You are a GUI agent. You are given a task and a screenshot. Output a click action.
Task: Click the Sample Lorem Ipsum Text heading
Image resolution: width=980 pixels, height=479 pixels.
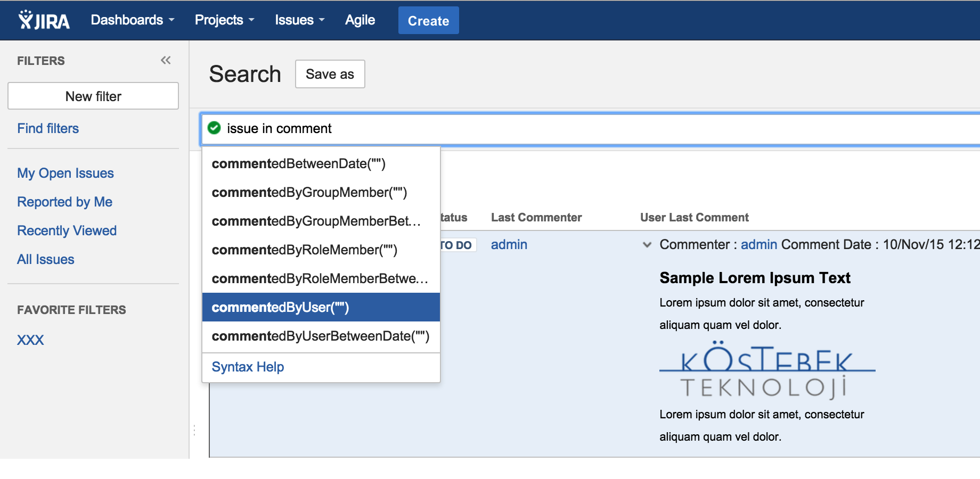755,278
